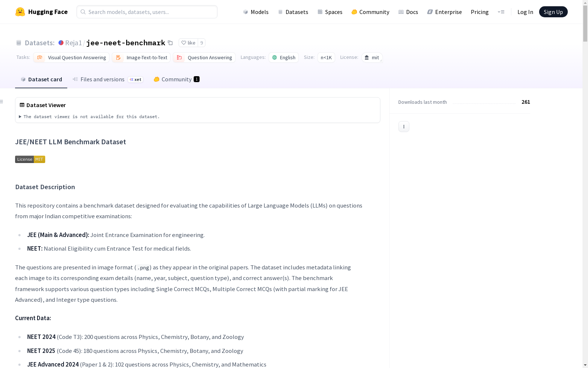Click the Current Data: label
This screenshot has height=368, width=588.
33,318
